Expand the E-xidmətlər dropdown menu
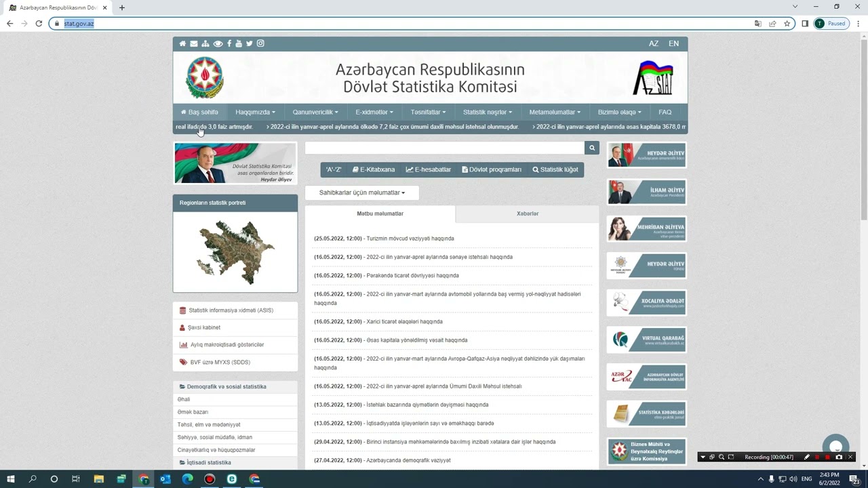 pyautogui.click(x=374, y=112)
